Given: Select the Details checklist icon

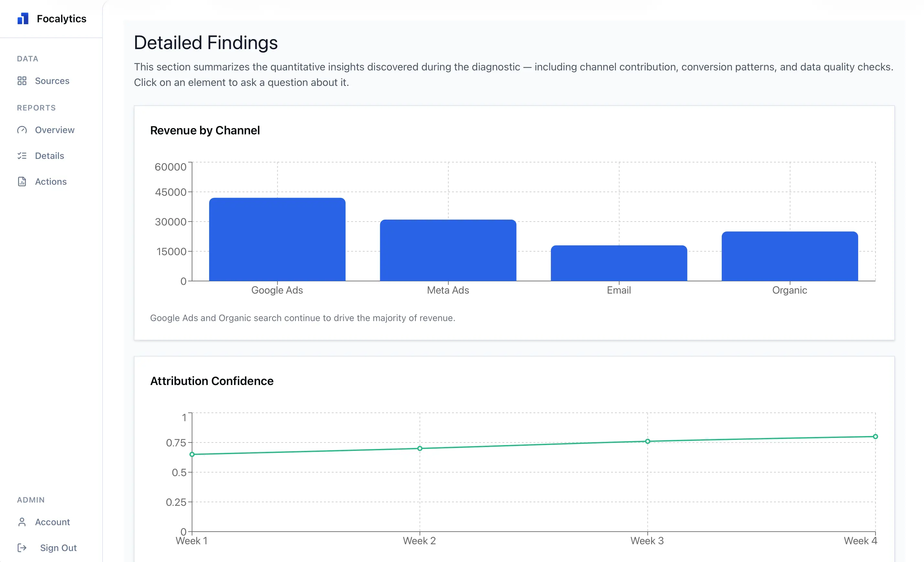Looking at the screenshot, I should 22,155.
